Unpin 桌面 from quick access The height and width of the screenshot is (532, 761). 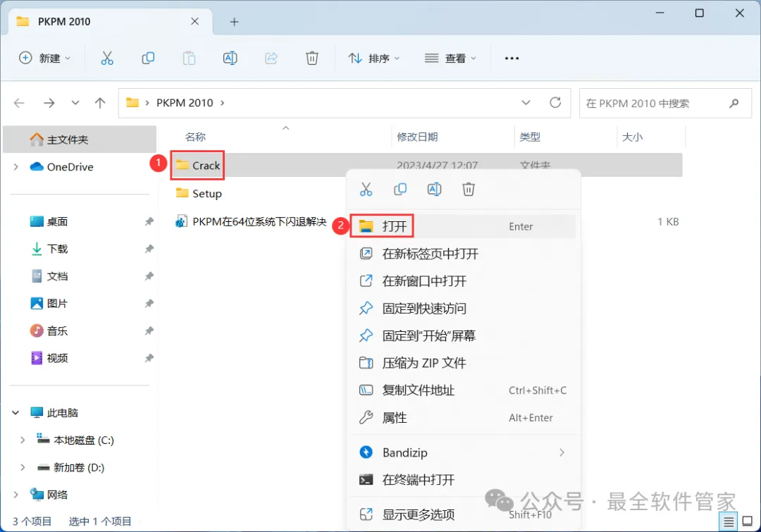pyautogui.click(x=149, y=222)
